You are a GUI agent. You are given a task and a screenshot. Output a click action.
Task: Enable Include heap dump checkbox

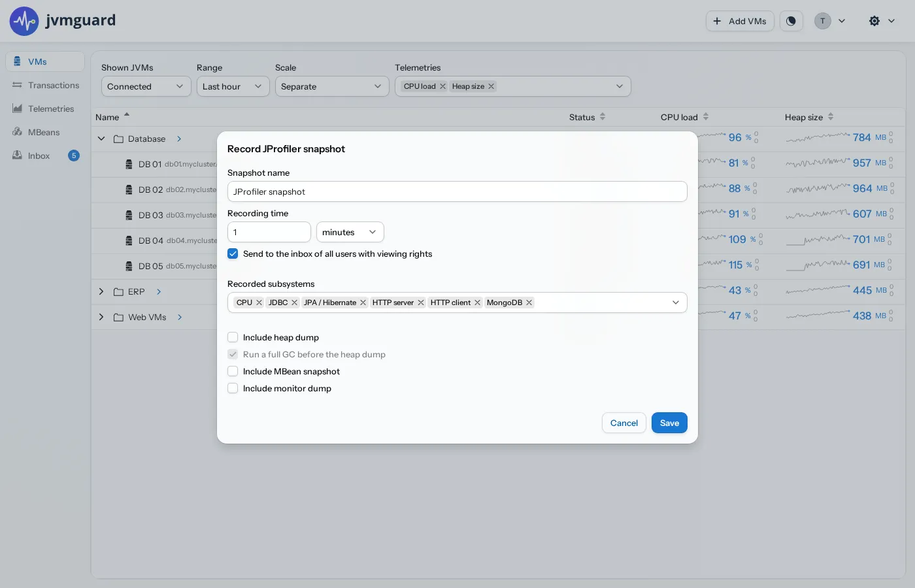(x=233, y=337)
